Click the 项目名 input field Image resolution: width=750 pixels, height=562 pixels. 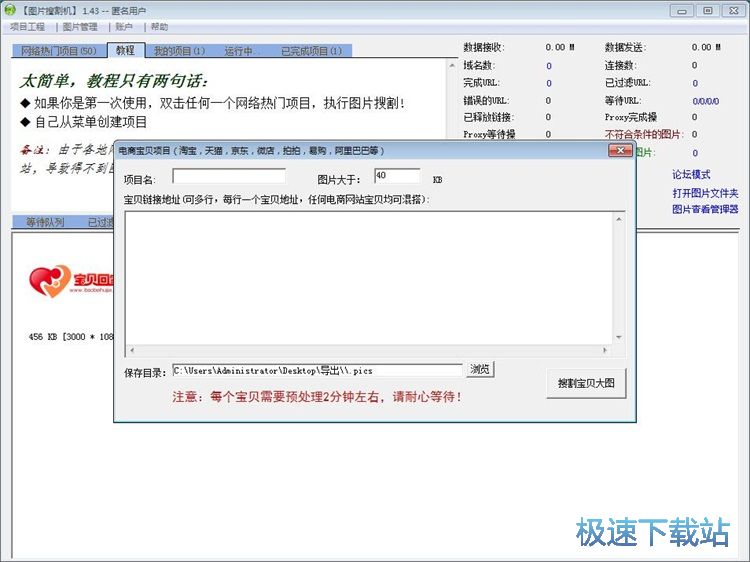(229, 176)
